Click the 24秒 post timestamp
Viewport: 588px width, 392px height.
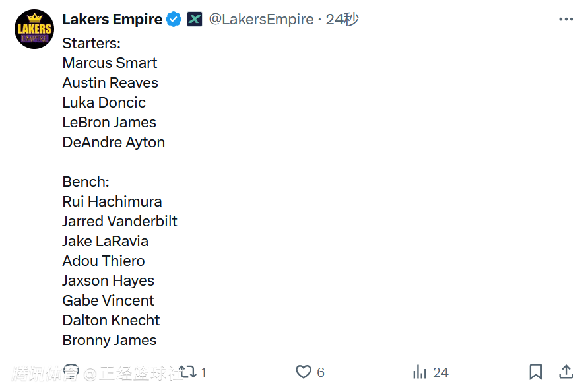[343, 20]
